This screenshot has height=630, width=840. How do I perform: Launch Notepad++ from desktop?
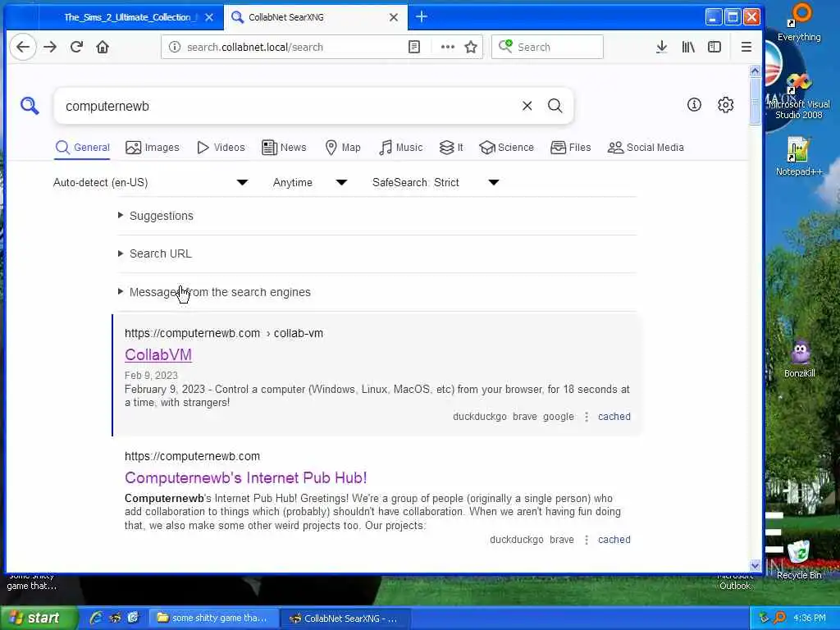pyautogui.click(x=798, y=157)
